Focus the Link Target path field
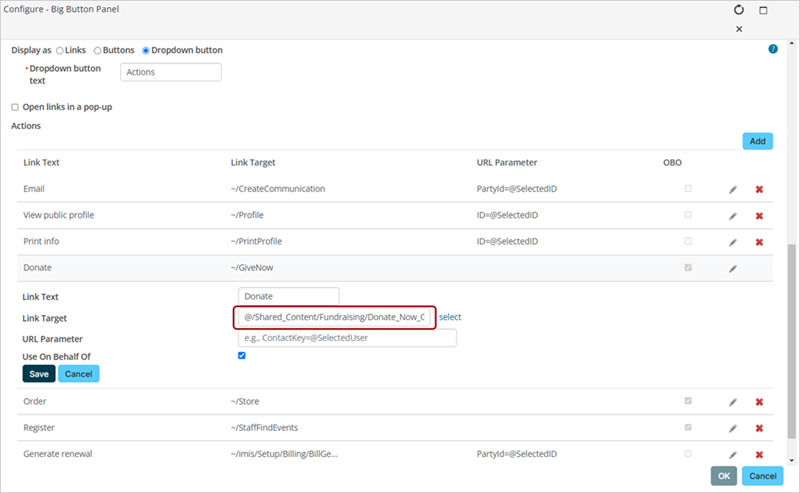This screenshot has width=800, height=493. (334, 317)
